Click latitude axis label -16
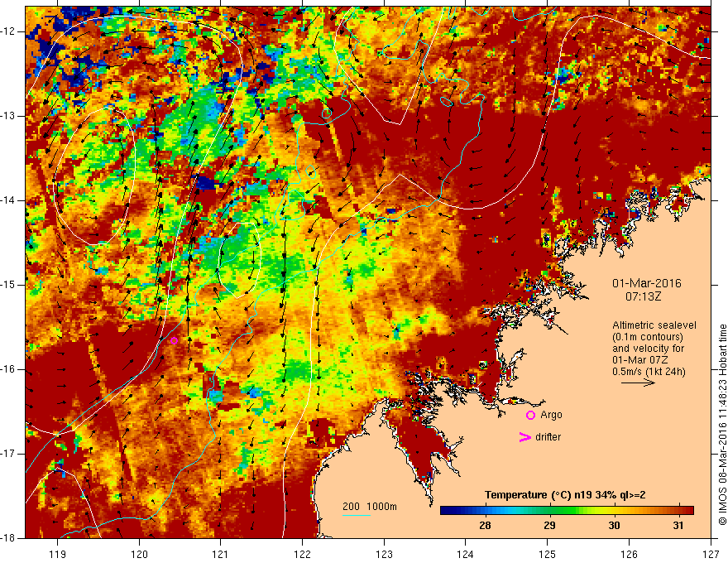The width and height of the screenshot is (728, 563). (x=8, y=369)
